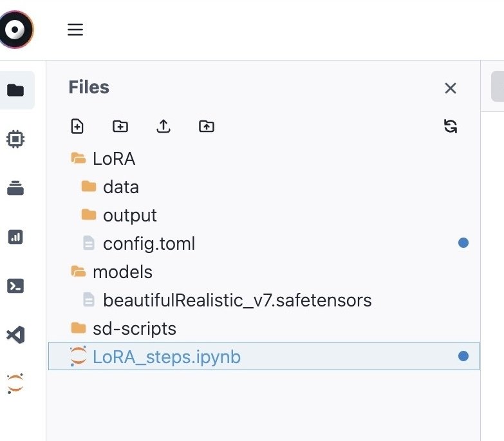Screen dimensions: 504x441
Task: Open the hardware chip sidebar panel
Action: point(15,139)
